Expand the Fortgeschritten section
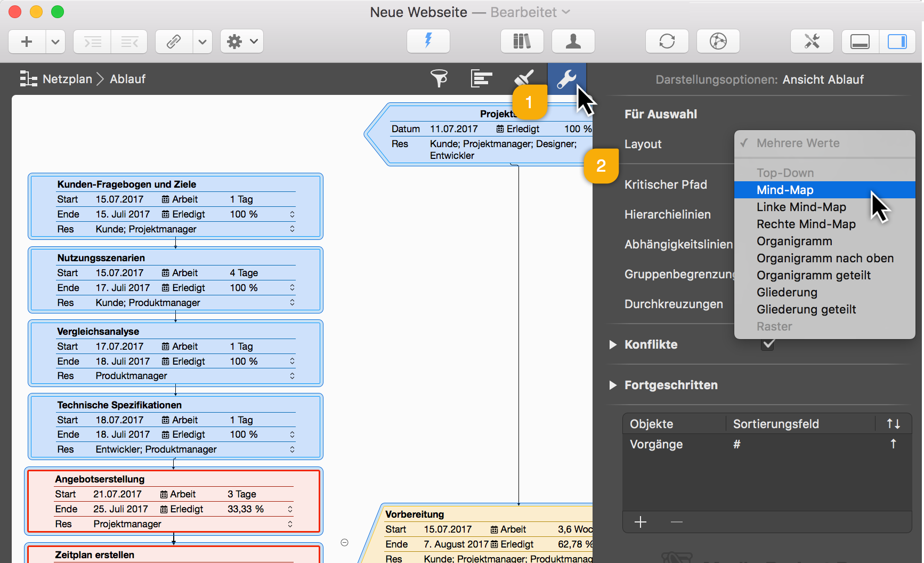Screen dimensions: 924x563 point(613,385)
